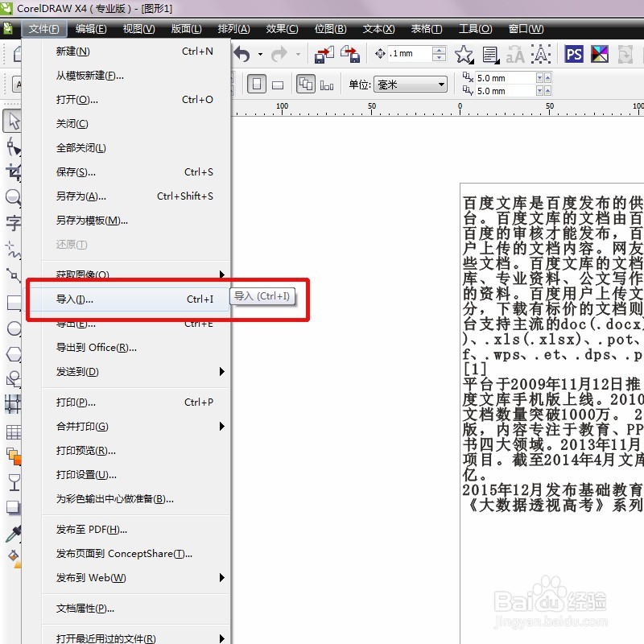This screenshot has width=644, height=644.
Task: Open the 单位 units dropdown showing 毫米
Action: (411, 85)
